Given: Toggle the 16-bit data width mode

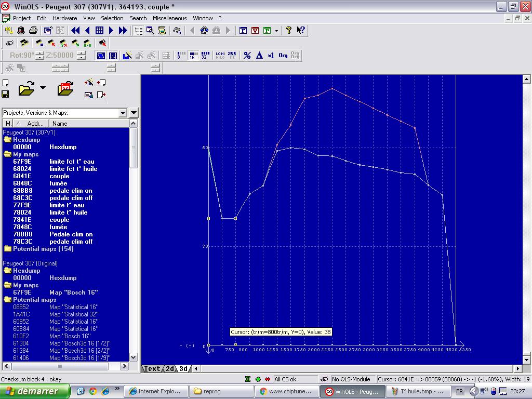Looking at the screenshot, I should coord(193,55).
